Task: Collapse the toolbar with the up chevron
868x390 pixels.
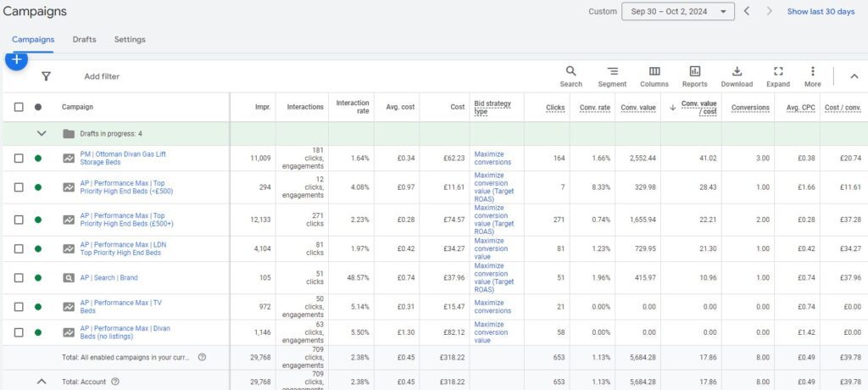Action: [853, 76]
